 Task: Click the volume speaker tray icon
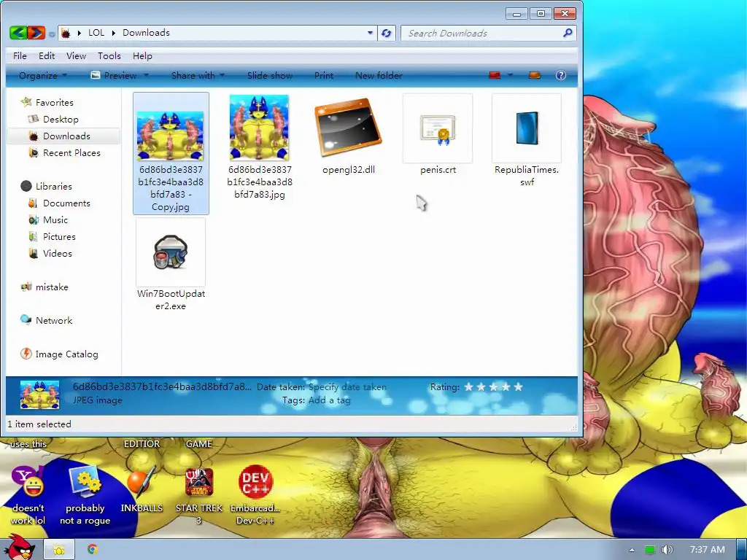(667, 550)
